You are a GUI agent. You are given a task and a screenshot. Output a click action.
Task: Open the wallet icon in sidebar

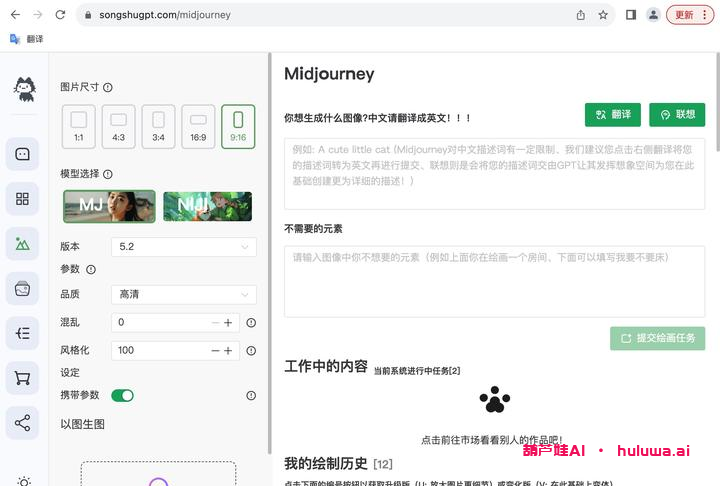click(22, 288)
